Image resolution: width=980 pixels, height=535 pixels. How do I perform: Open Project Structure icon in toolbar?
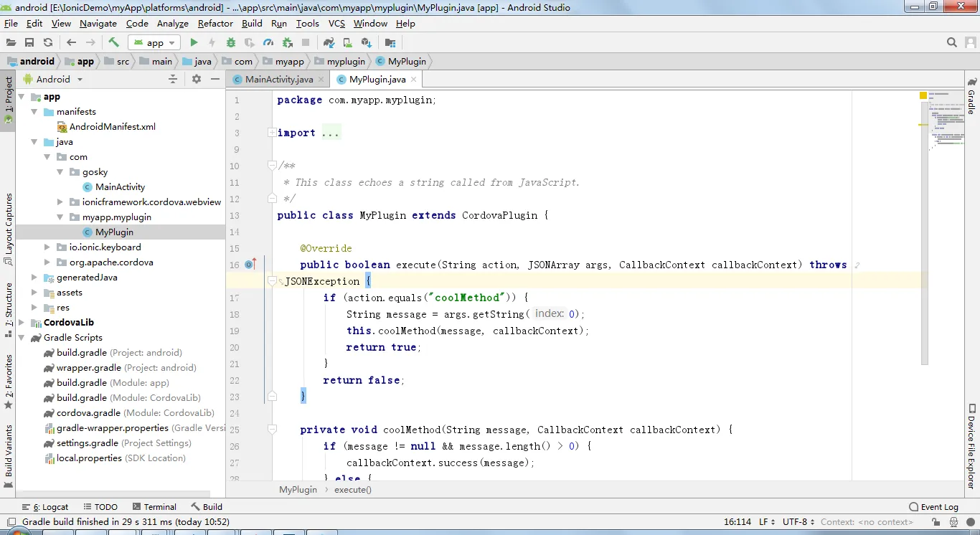tap(390, 42)
